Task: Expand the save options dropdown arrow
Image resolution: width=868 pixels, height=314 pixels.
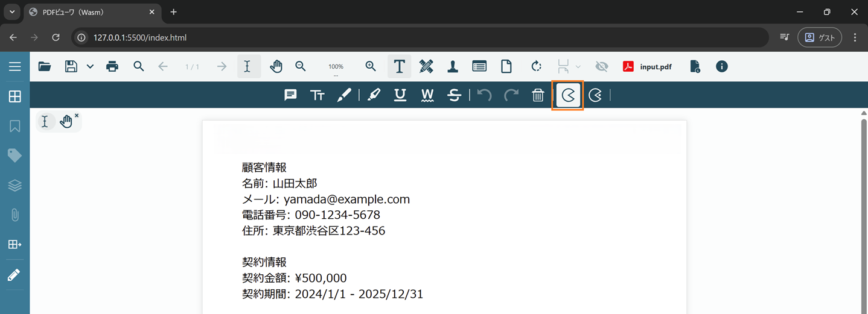Action: click(90, 66)
